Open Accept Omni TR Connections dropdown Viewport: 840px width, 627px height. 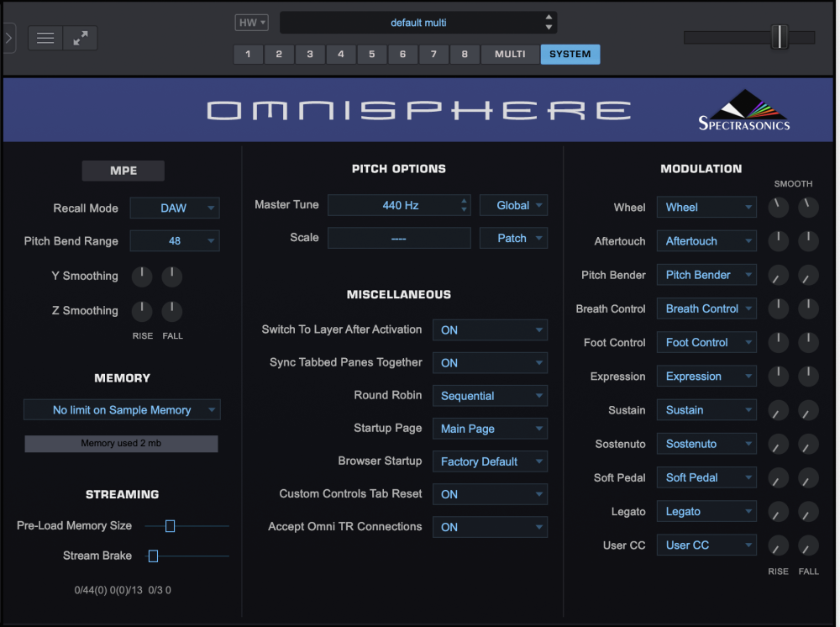coord(491,527)
